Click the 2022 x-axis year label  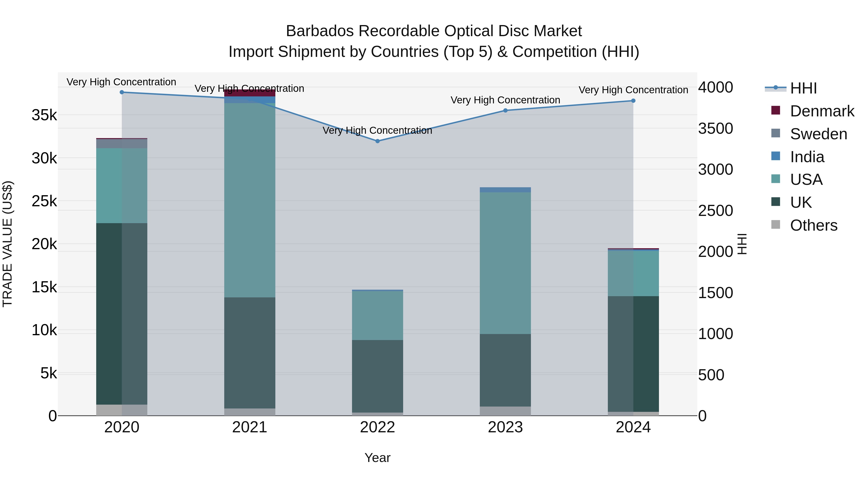click(377, 427)
